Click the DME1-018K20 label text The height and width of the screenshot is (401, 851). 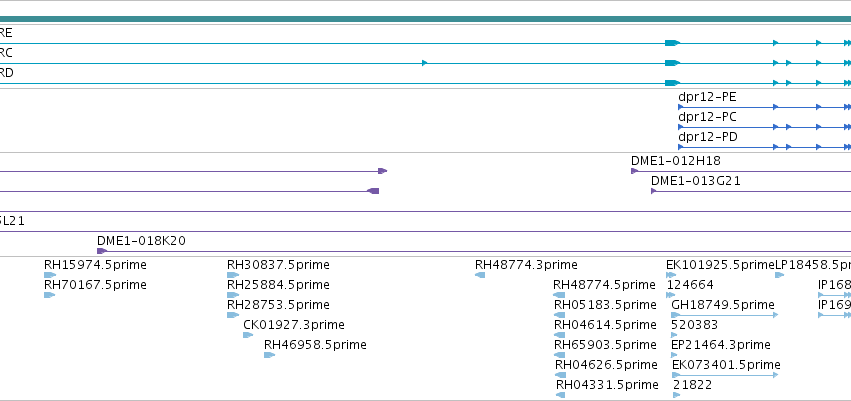point(141,241)
